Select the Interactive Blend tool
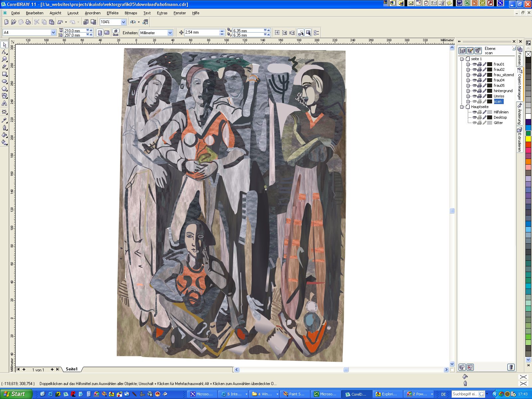This screenshot has height=399, width=532. click(x=4, y=112)
